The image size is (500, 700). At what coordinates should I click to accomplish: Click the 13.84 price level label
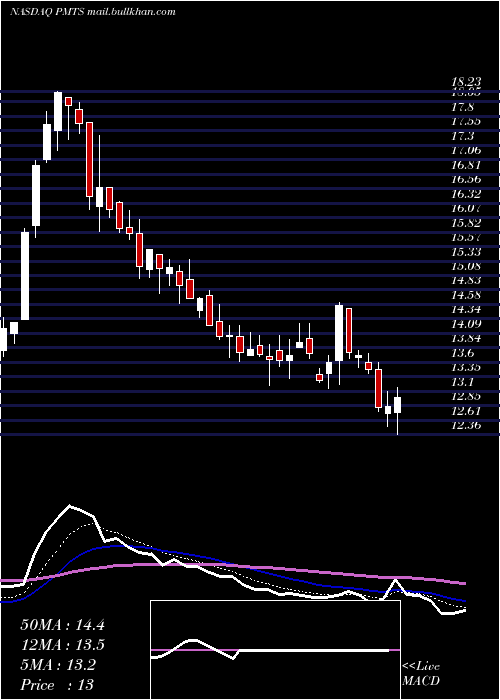coord(466,338)
